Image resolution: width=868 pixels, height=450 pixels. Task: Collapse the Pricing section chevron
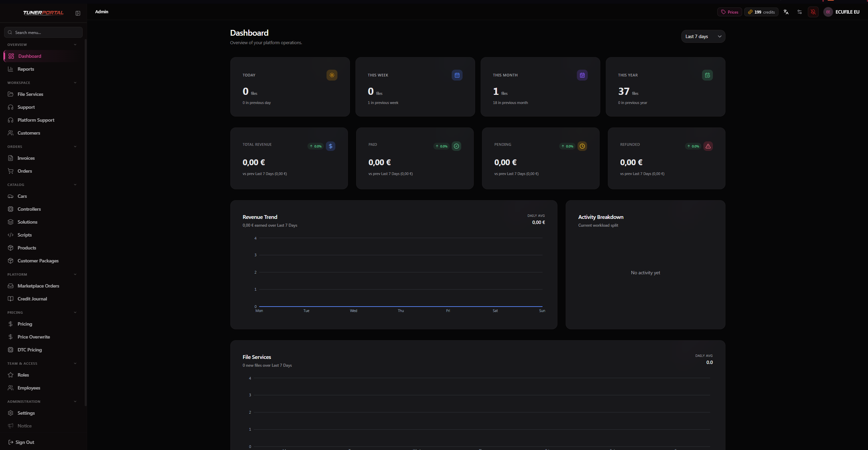[x=75, y=312]
